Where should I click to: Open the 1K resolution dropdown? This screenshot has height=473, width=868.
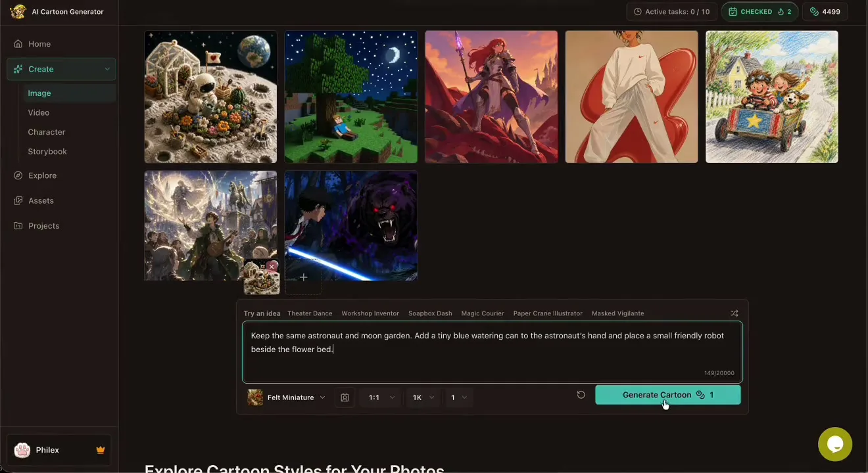point(422,397)
